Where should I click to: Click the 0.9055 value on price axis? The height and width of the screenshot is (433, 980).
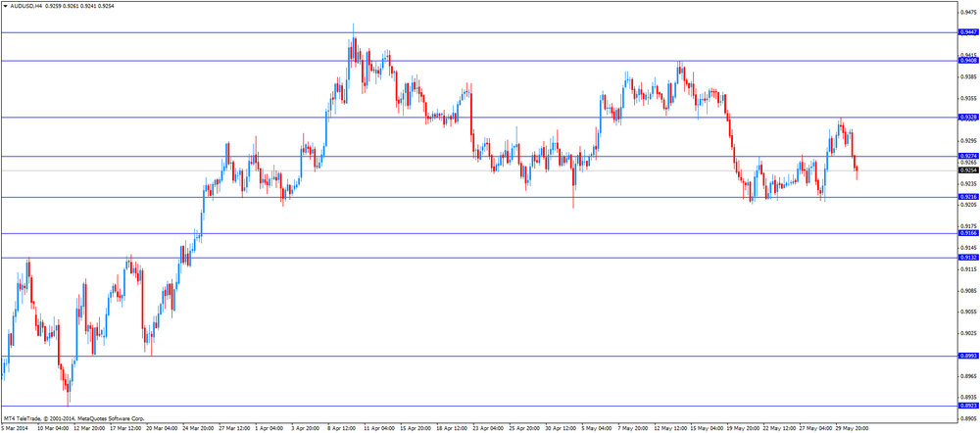[969, 312]
